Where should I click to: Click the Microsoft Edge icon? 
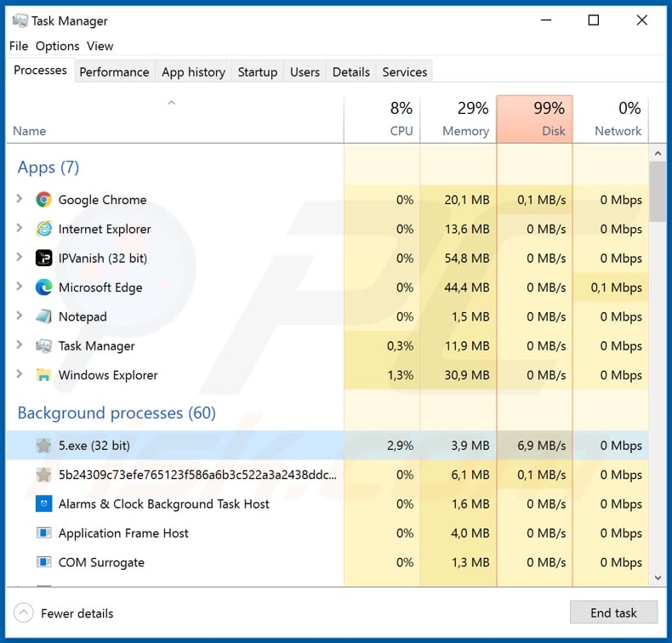tap(43, 287)
